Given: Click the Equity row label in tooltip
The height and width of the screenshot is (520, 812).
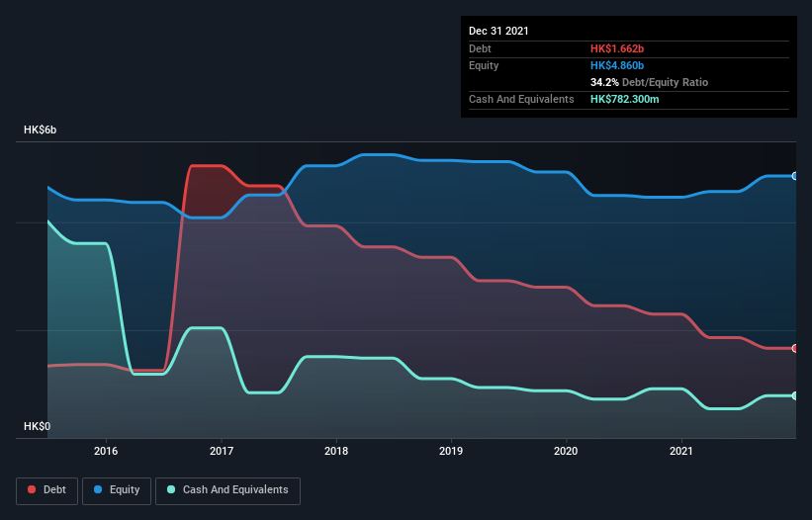Looking at the screenshot, I should point(484,65).
